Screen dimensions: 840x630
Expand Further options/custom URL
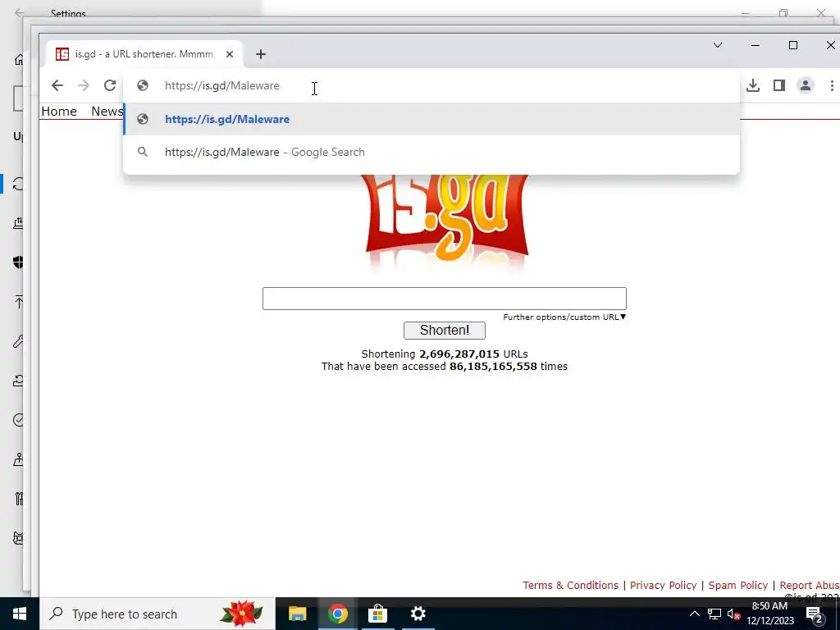[x=564, y=317]
